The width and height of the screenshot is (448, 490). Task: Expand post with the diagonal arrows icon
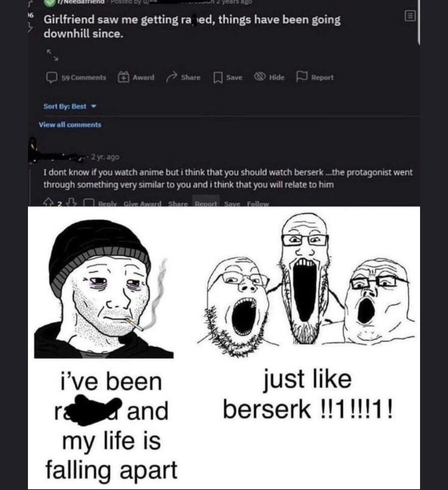pos(52,55)
